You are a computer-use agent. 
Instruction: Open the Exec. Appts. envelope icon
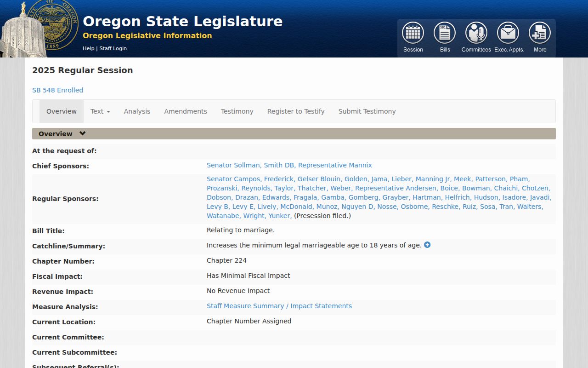(x=508, y=33)
